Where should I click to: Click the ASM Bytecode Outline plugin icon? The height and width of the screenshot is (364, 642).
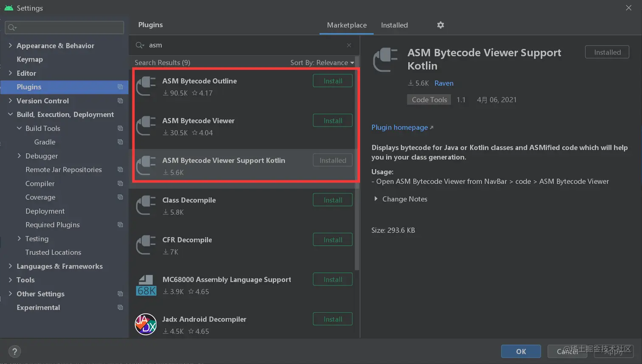point(146,86)
